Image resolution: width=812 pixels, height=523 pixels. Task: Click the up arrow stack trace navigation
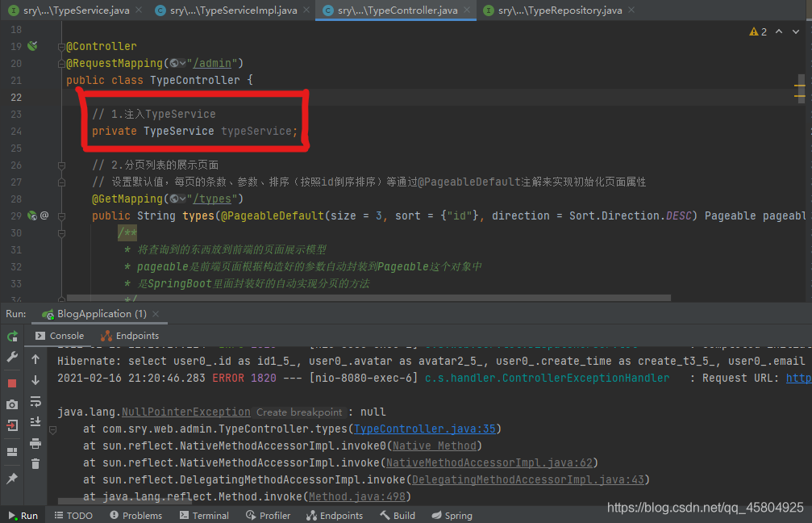(x=35, y=358)
